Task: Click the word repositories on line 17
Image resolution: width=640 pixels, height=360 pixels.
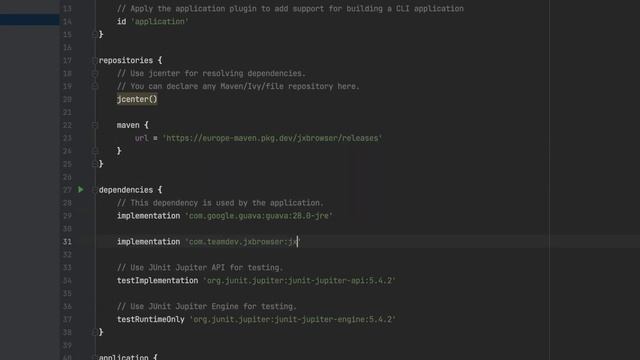Action: click(126, 60)
